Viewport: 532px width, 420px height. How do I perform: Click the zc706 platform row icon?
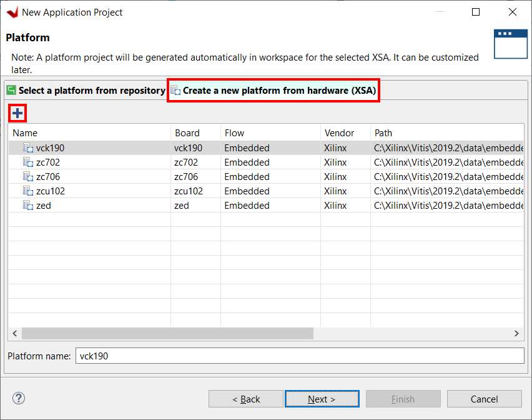tap(28, 176)
